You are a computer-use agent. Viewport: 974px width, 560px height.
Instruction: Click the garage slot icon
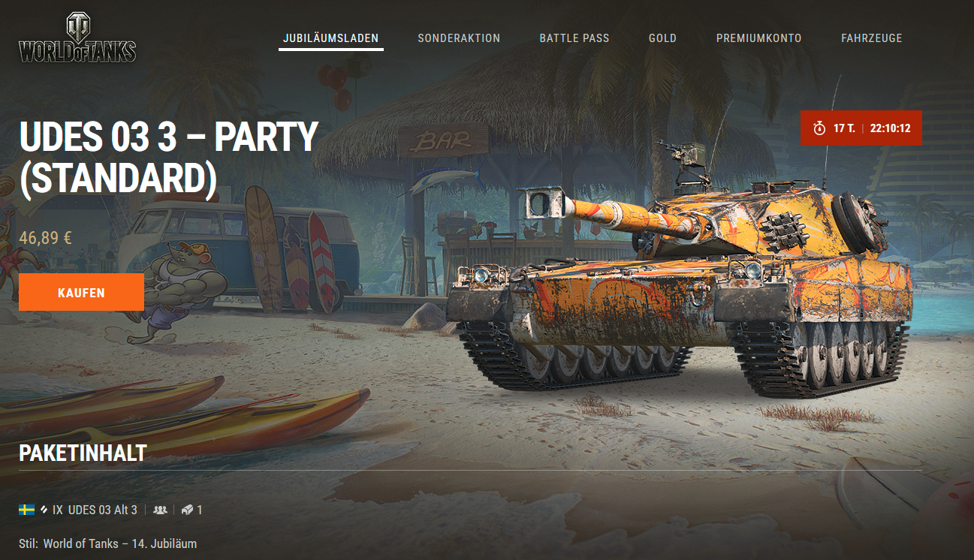point(188,510)
